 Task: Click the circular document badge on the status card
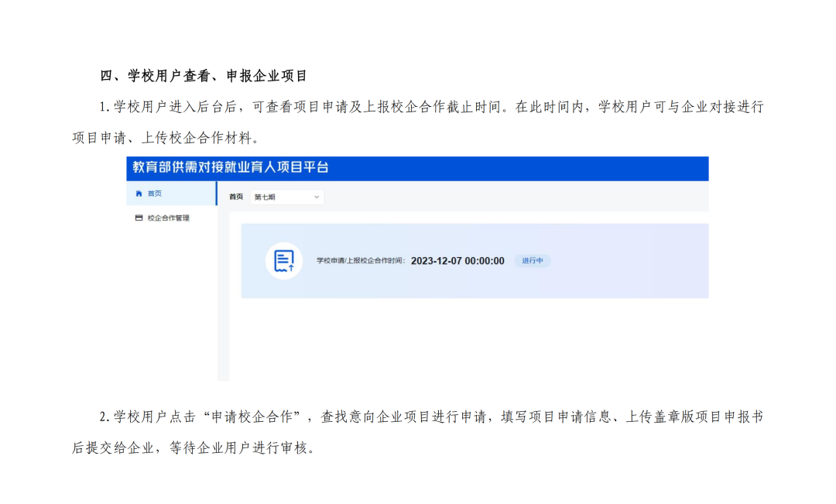(x=283, y=261)
